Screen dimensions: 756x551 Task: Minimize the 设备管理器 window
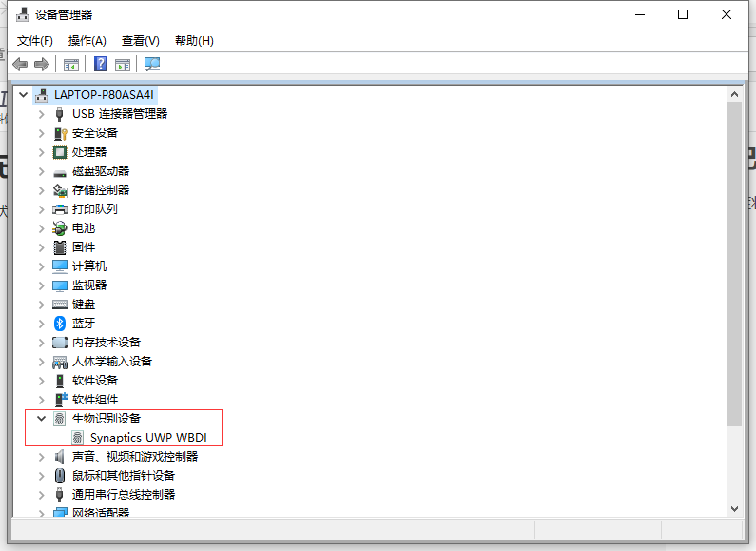640,14
